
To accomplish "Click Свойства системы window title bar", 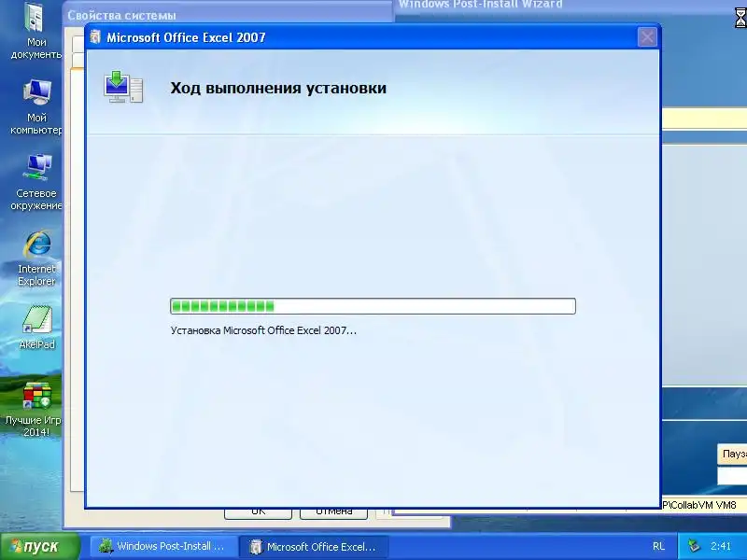I will tap(229, 14).
